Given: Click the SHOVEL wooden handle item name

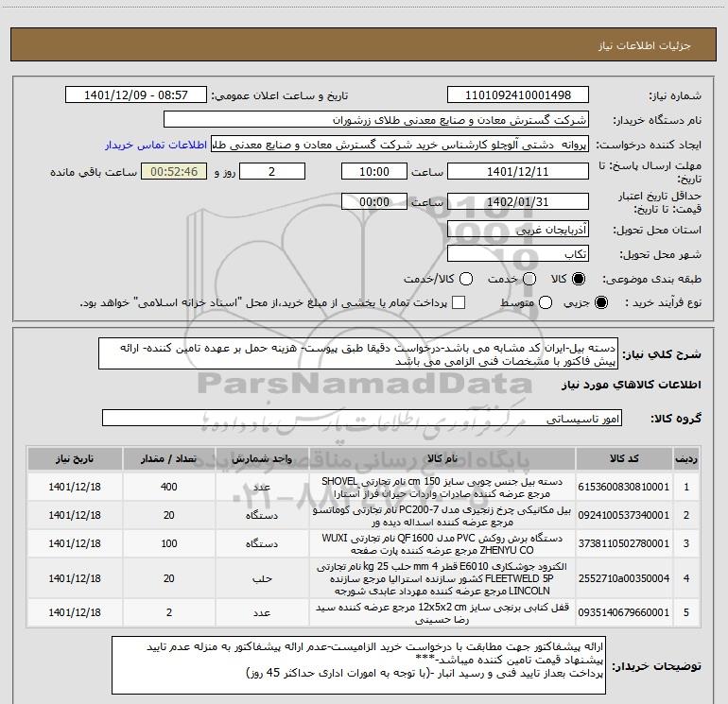Looking at the screenshot, I should pos(442,488).
